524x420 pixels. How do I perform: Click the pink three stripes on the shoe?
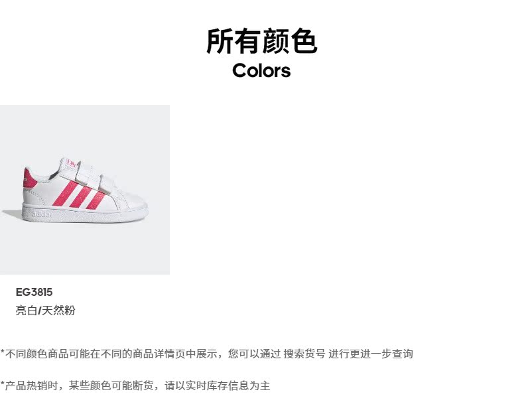[x=80, y=196]
